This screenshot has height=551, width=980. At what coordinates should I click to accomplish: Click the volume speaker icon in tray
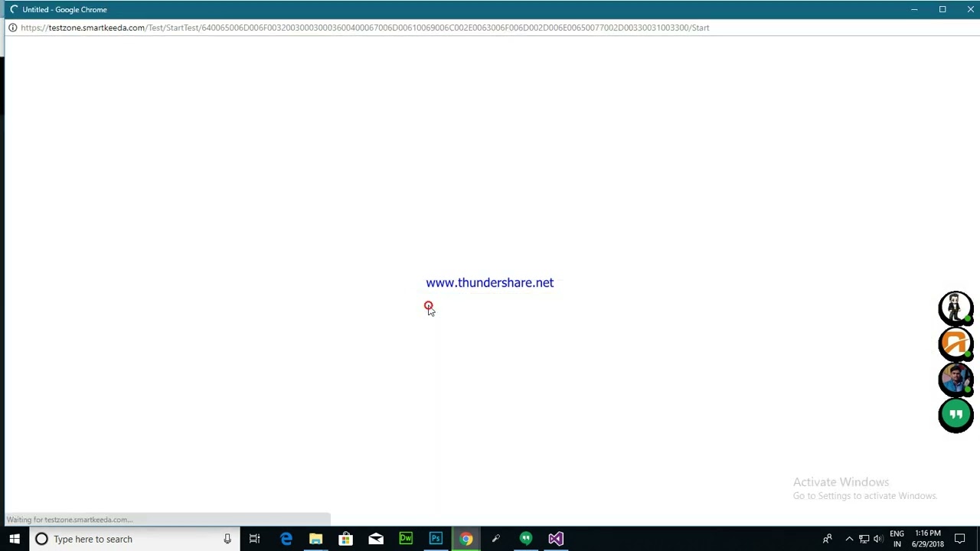[878, 539]
